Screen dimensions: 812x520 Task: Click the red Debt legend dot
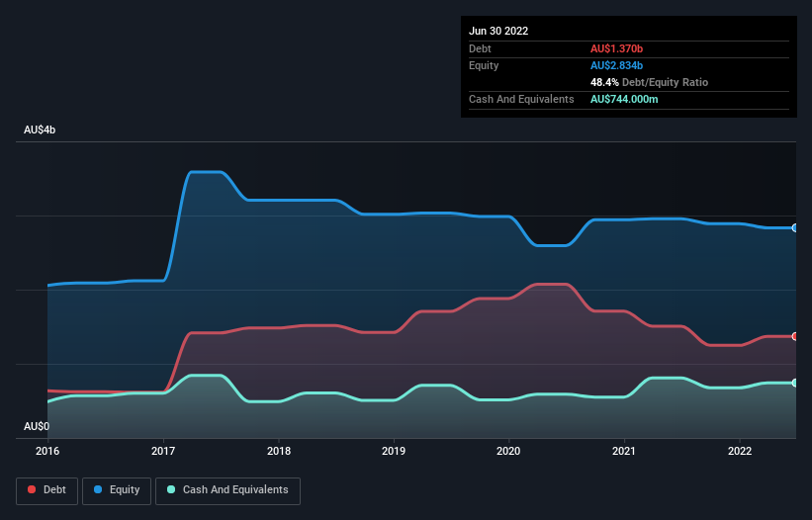tap(32, 489)
